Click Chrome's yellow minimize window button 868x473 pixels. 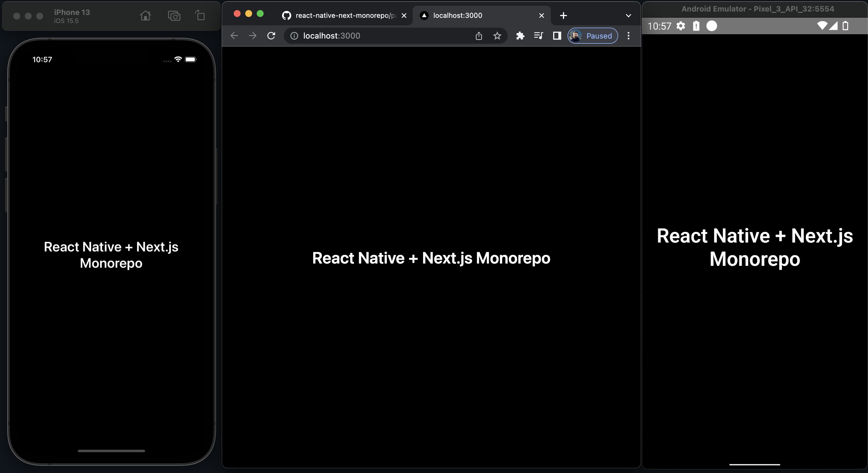click(x=249, y=14)
